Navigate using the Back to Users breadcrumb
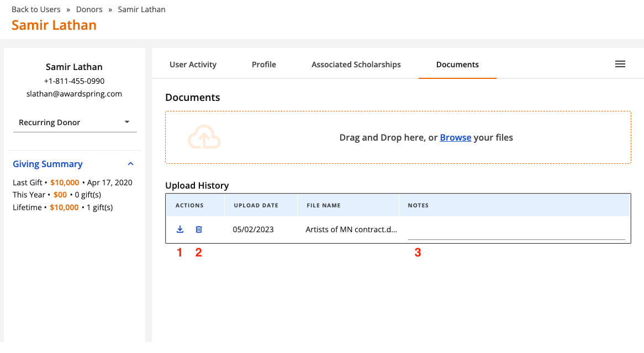The height and width of the screenshot is (353, 644). point(36,9)
